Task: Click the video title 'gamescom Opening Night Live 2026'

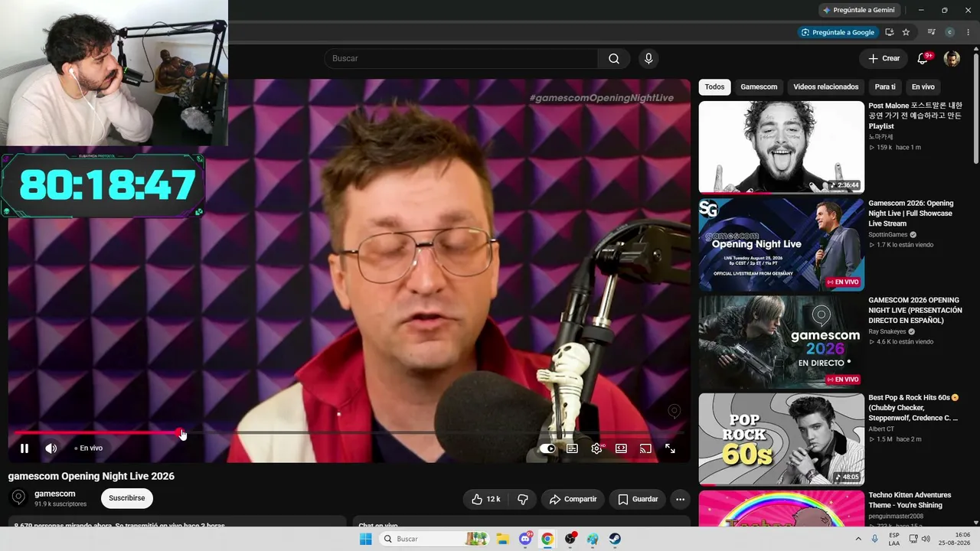Action: click(91, 476)
